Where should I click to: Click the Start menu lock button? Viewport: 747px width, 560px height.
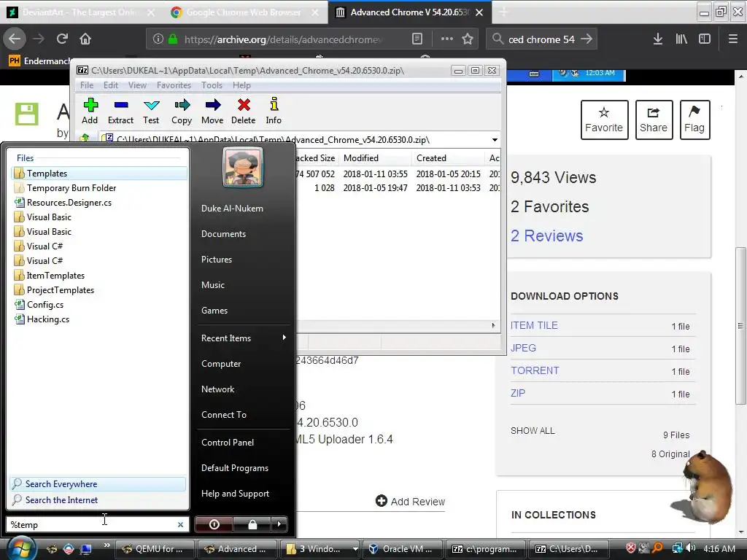click(252, 524)
